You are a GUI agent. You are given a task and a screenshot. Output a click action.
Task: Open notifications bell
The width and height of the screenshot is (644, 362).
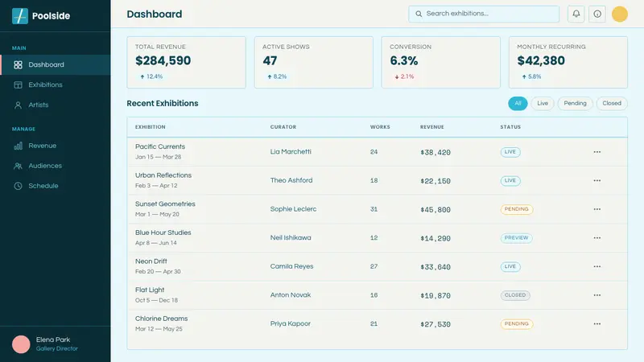576,14
